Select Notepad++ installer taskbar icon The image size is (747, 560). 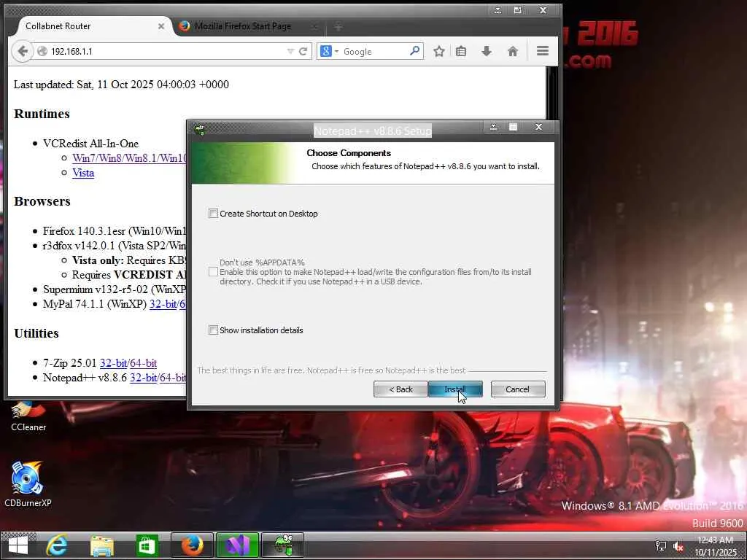pyautogui.click(x=282, y=545)
